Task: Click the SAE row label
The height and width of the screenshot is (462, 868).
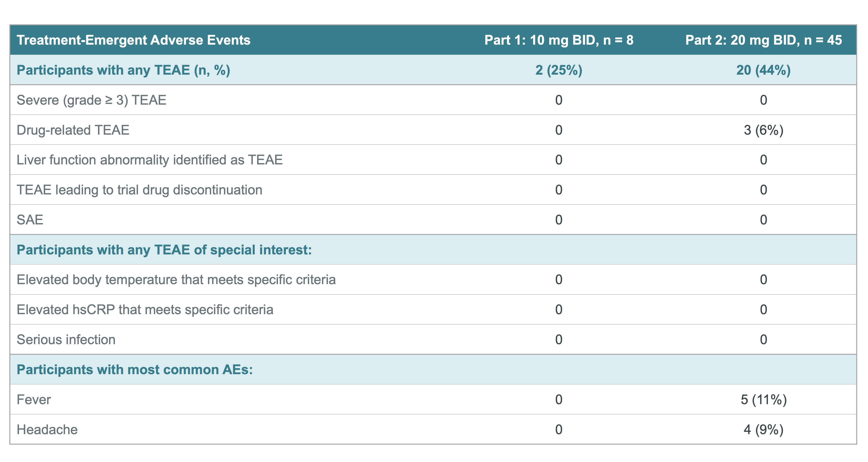Action: (x=30, y=220)
